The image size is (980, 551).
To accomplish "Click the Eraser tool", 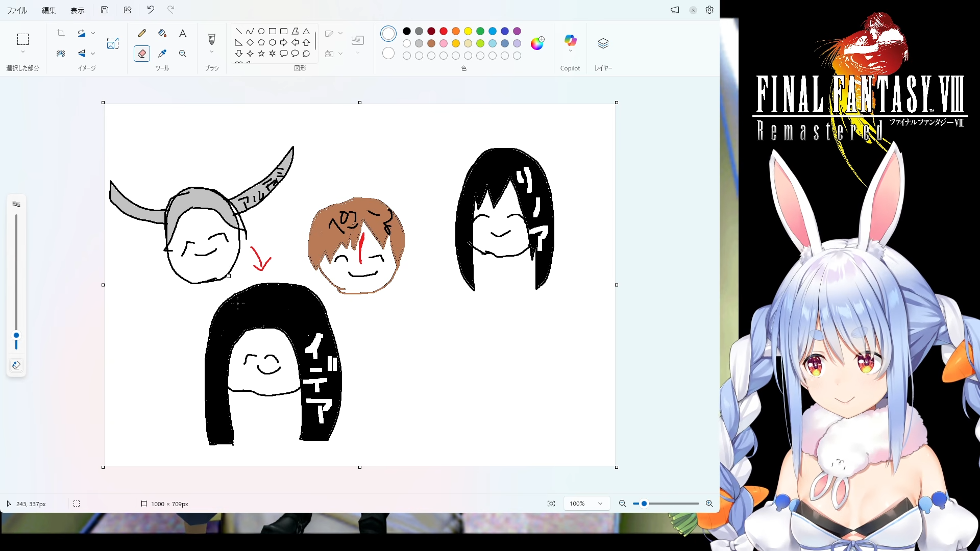I will pos(142,54).
